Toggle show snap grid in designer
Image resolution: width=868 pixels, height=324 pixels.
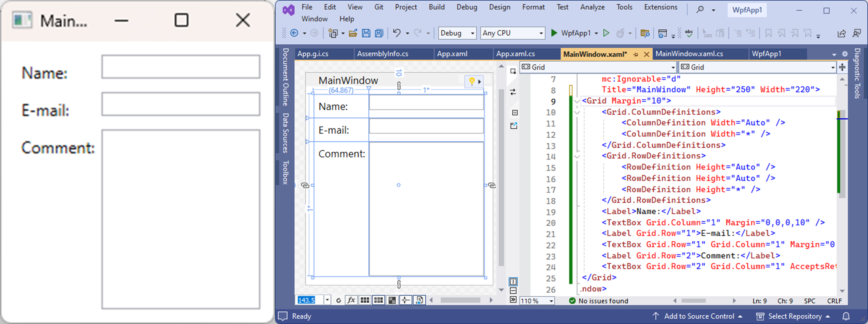[365, 300]
